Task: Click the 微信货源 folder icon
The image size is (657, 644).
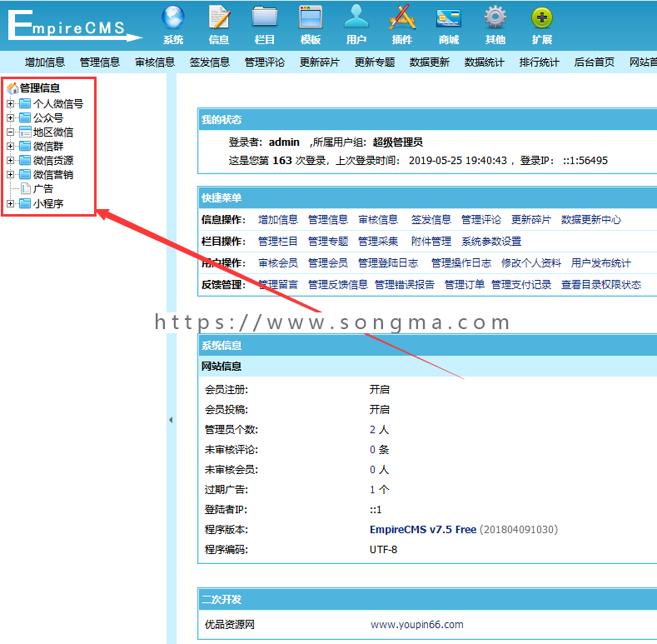Action: coord(25,161)
